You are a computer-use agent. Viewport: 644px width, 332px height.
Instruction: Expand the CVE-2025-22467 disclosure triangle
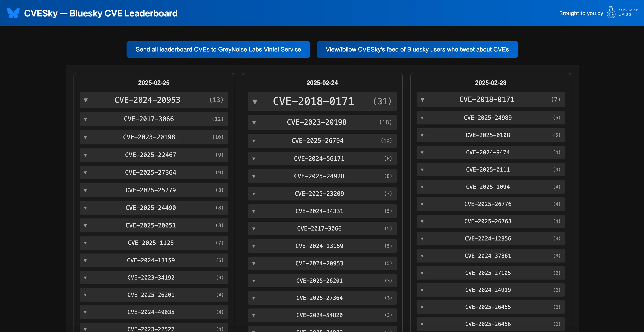[x=86, y=155]
